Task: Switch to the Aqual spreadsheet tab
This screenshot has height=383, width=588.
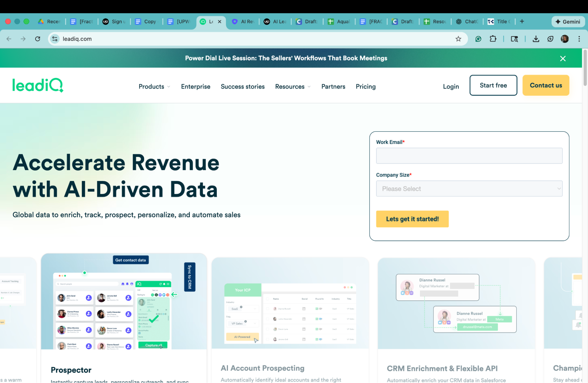Action: [x=339, y=21]
